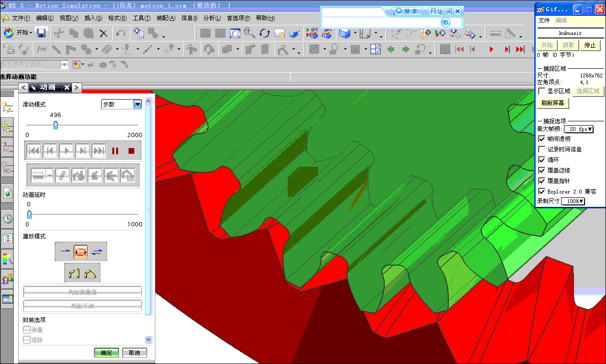Image resolution: width=606 pixels, height=364 pixels.
Task: Open the 视图(V) menu
Action: (x=69, y=18)
